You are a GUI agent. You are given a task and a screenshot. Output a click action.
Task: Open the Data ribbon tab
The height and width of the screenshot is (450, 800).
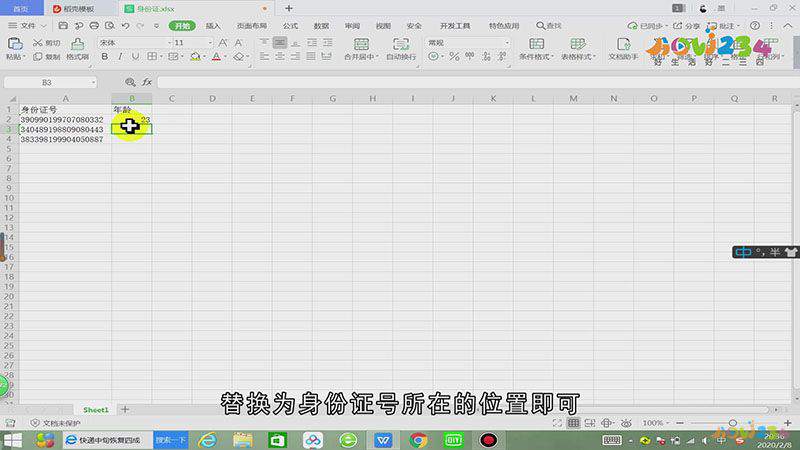(x=321, y=26)
